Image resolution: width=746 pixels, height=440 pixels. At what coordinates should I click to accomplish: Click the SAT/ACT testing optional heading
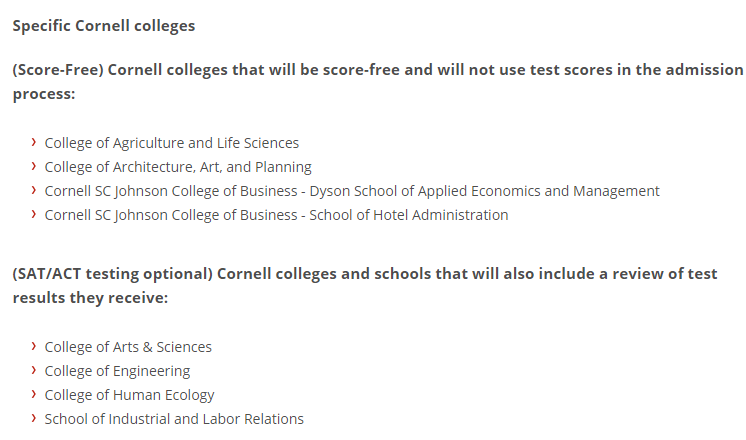point(365,286)
